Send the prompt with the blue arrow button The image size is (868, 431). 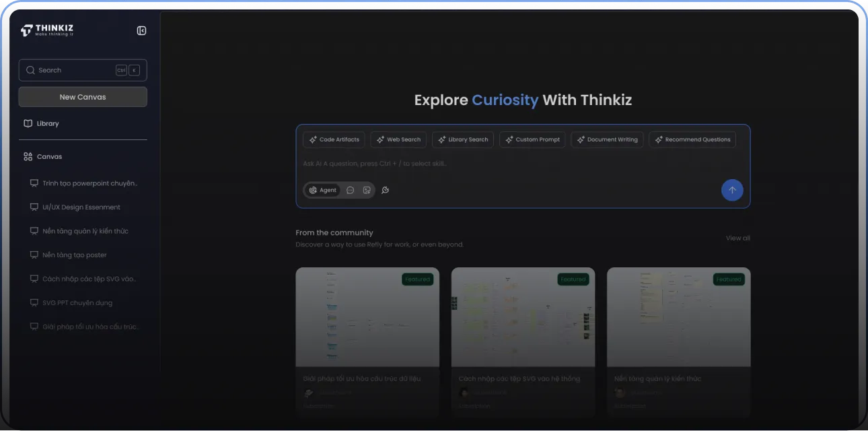point(732,190)
